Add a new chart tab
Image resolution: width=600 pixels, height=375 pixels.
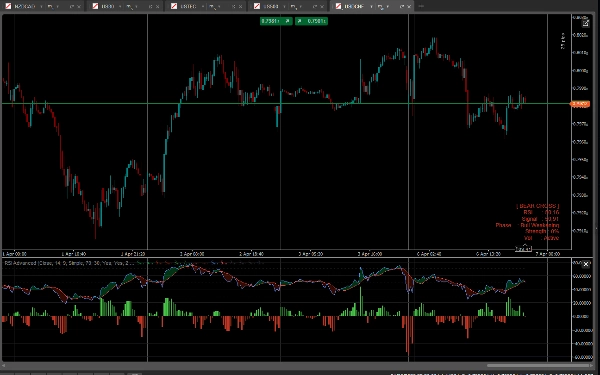click(421, 6)
